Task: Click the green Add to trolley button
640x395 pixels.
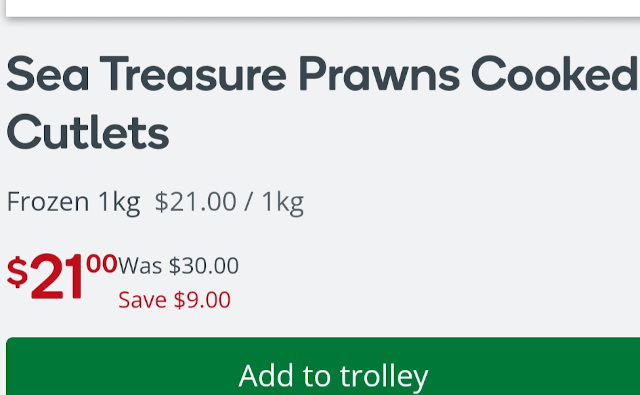Action: (x=323, y=366)
